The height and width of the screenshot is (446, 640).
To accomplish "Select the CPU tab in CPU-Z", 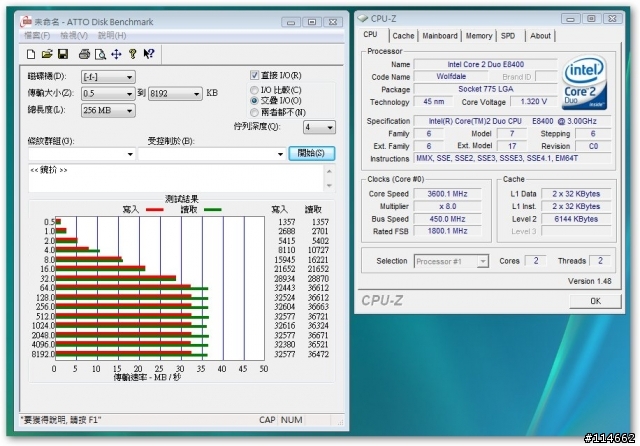I will coord(370,35).
